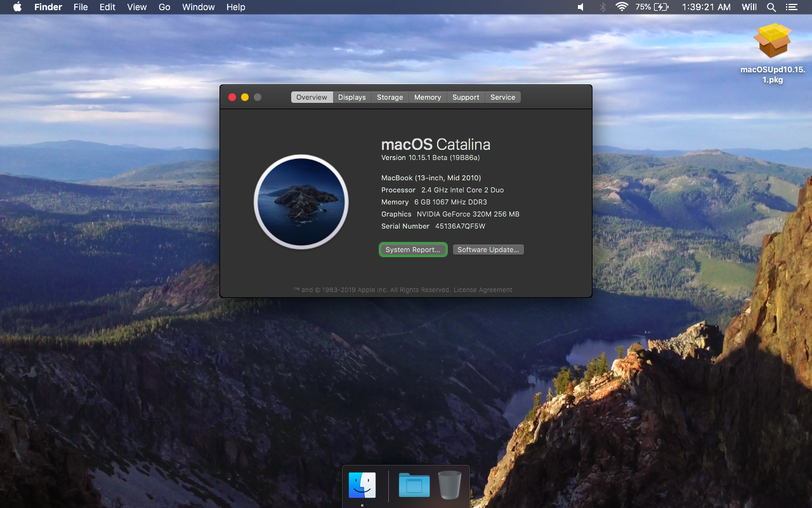Open the Trash in the Dock
This screenshot has width=812, height=508.
[x=450, y=485]
